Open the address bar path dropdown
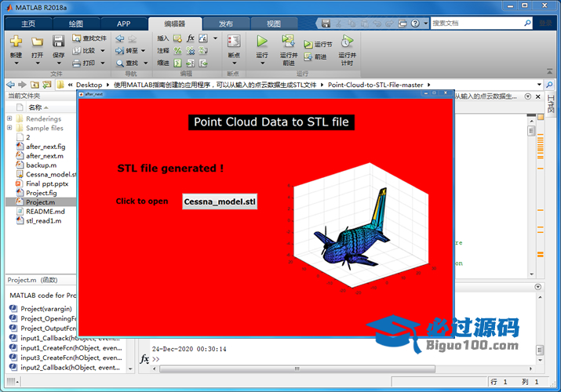 (539, 85)
